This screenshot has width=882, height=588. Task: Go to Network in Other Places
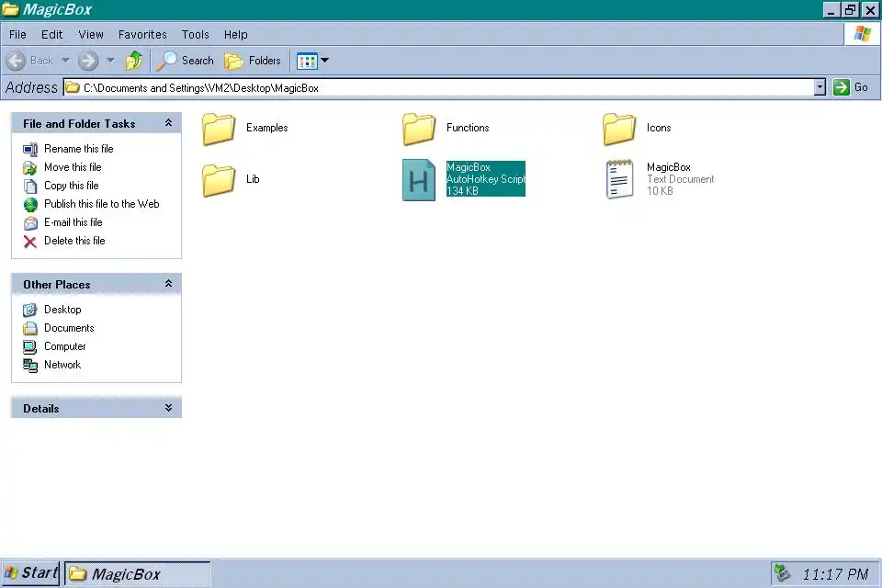coord(62,365)
